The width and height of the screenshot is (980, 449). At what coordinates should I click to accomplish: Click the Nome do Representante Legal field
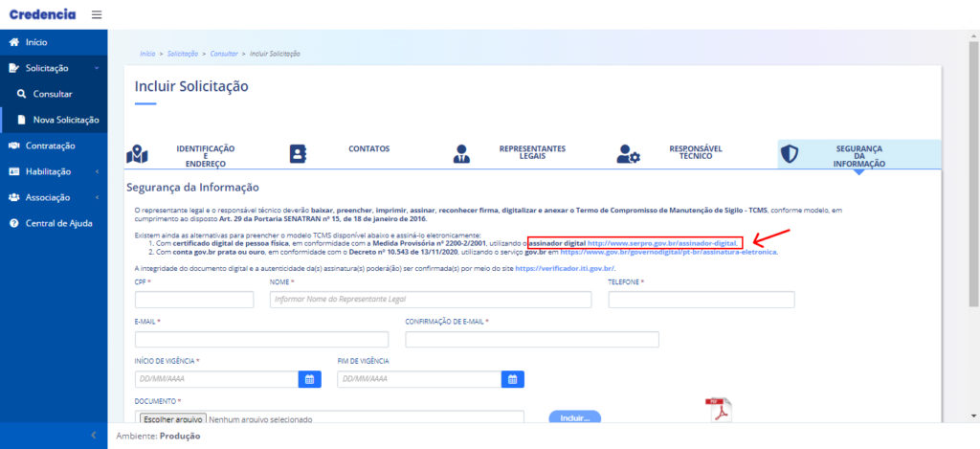click(x=431, y=300)
